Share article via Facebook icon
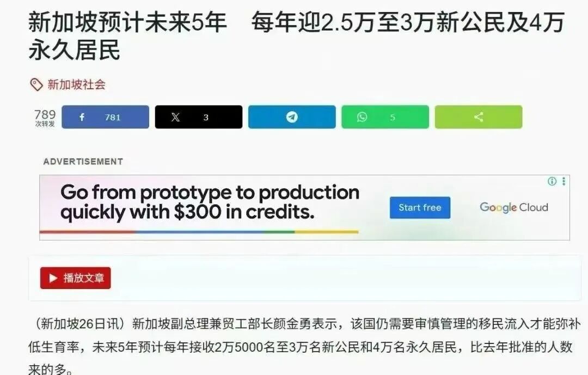The width and height of the screenshot is (588, 375). pos(82,117)
